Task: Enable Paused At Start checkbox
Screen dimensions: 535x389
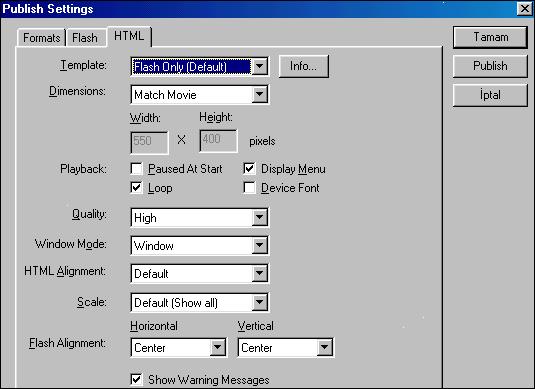Action: [136, 169]
